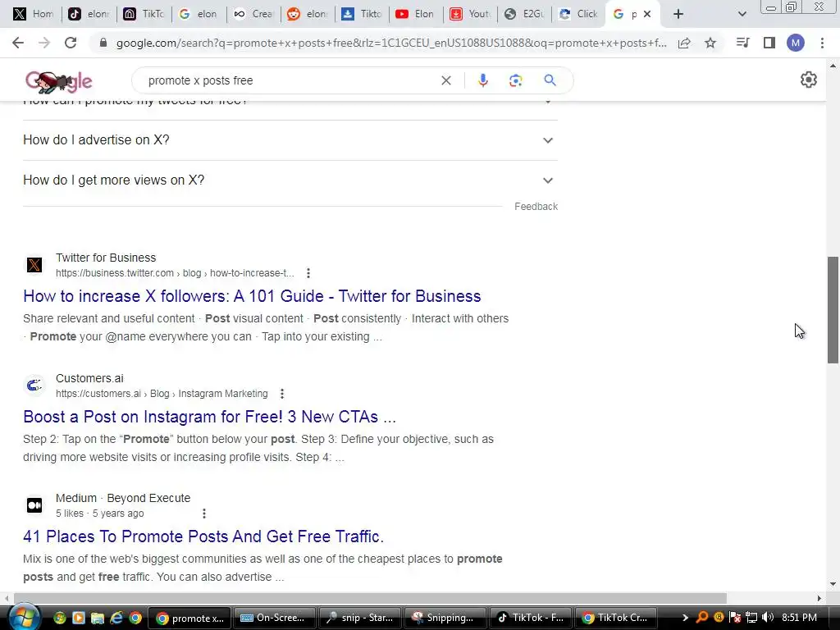Open a new browser tab
Screen dimensions: 840x630
coord(678,14)
